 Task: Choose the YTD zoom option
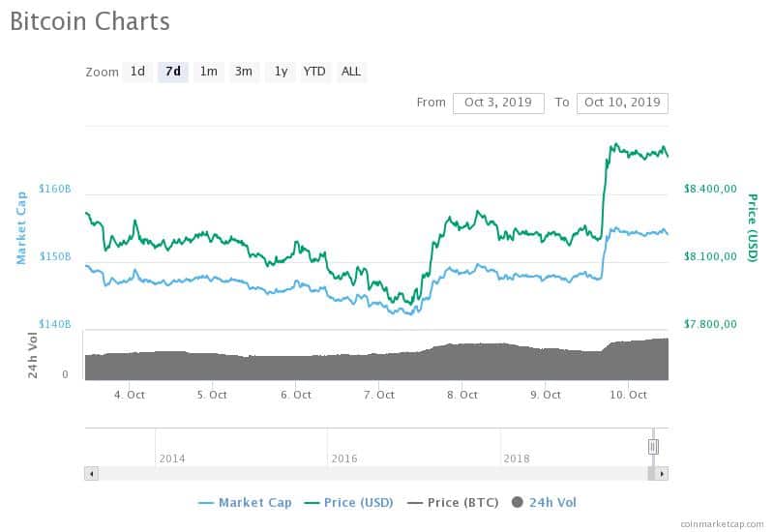point(314,72)
